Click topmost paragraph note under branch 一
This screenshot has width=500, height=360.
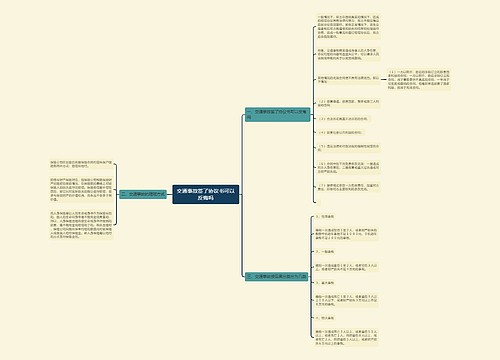[348, 26]
